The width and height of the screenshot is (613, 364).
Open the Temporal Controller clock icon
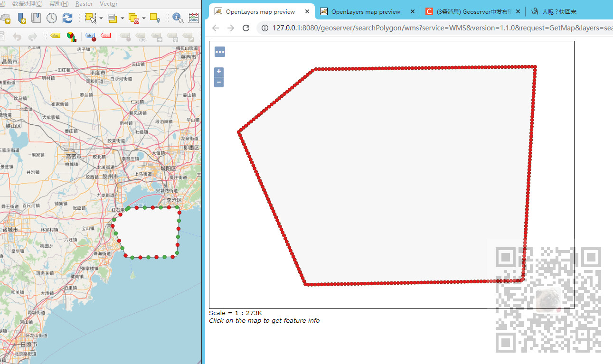coord(51,18)
